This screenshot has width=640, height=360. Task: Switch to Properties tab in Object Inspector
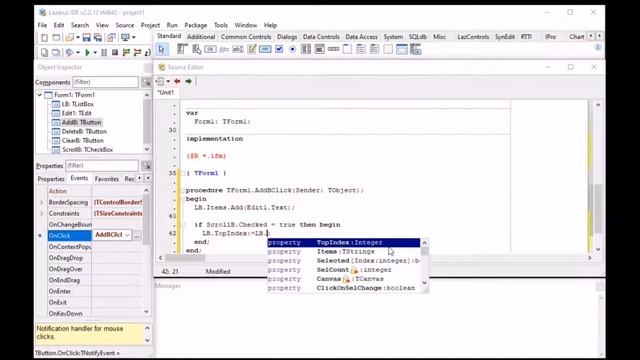[51, 179]
